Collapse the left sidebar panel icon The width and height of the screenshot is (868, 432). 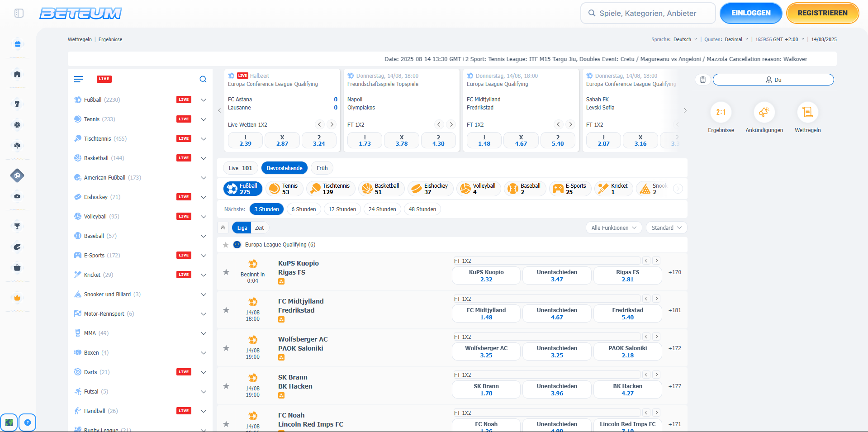(19, 13)
